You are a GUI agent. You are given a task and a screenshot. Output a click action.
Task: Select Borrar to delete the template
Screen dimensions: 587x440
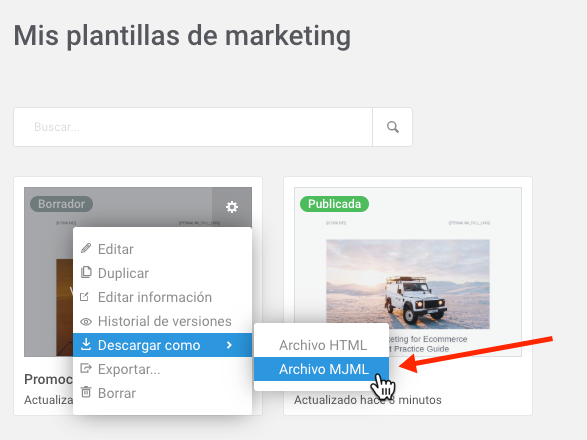click(162, 393)
